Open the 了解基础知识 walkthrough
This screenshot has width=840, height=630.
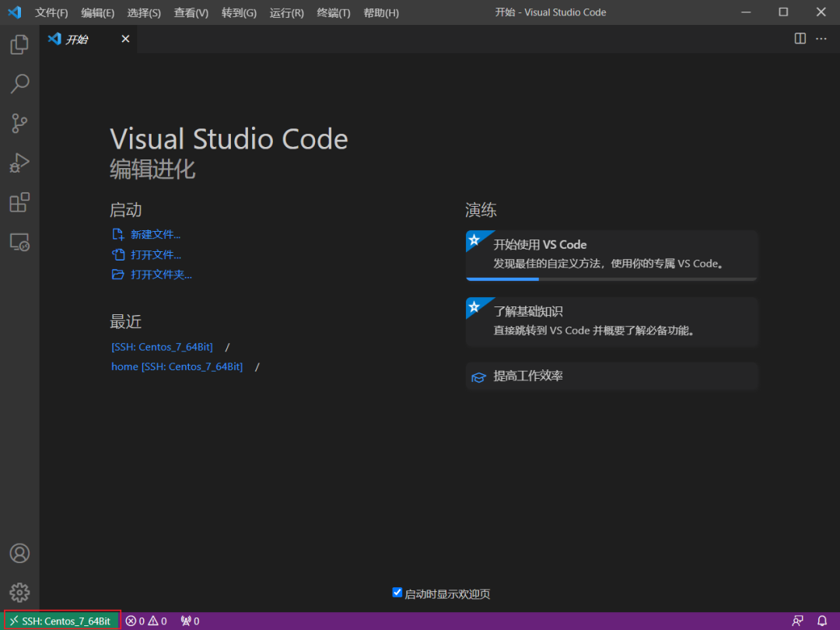pyautogui.click(x=611, y=321)
